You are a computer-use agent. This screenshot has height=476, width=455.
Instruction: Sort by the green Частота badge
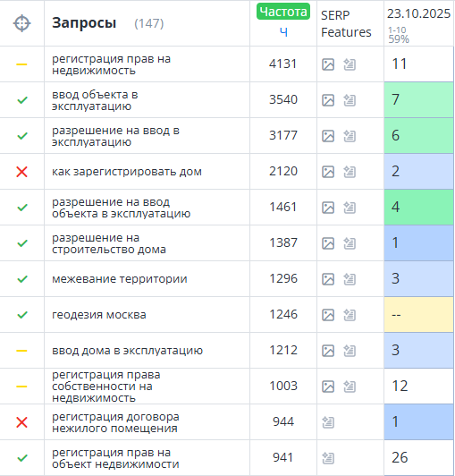point(283,12)
